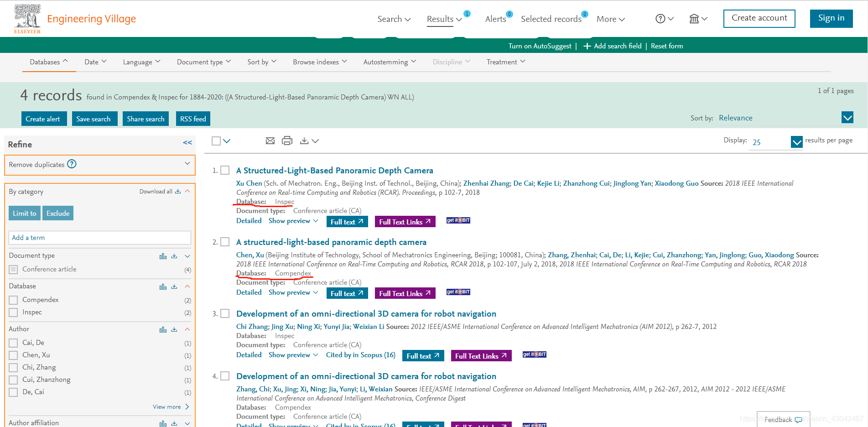The height and width of the screenshot is (427, 868).
Task: Click Selected records count badge
Action: pyautogui.click(x=585, y=14)
